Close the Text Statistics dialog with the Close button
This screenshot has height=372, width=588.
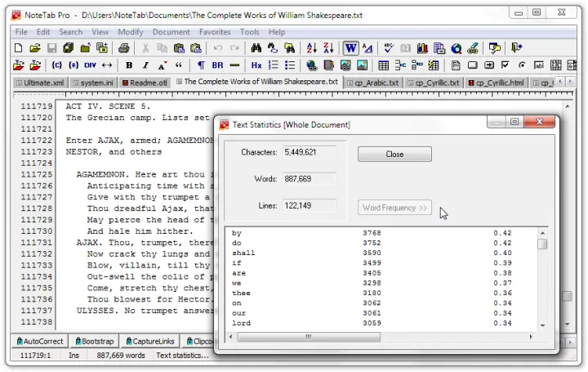(394, 154)
